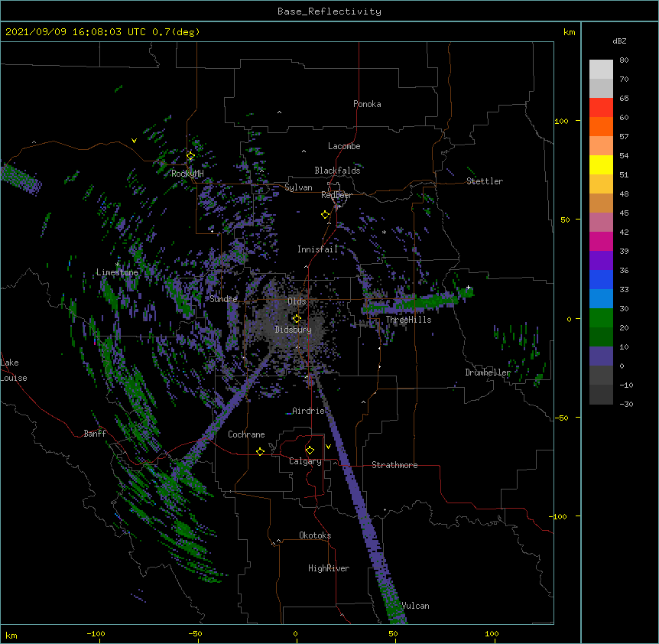The width and height of the screenshot is (659, 644).
Task: Click the white asterisk marker east of Innisfail
Action: coord(384,233)
